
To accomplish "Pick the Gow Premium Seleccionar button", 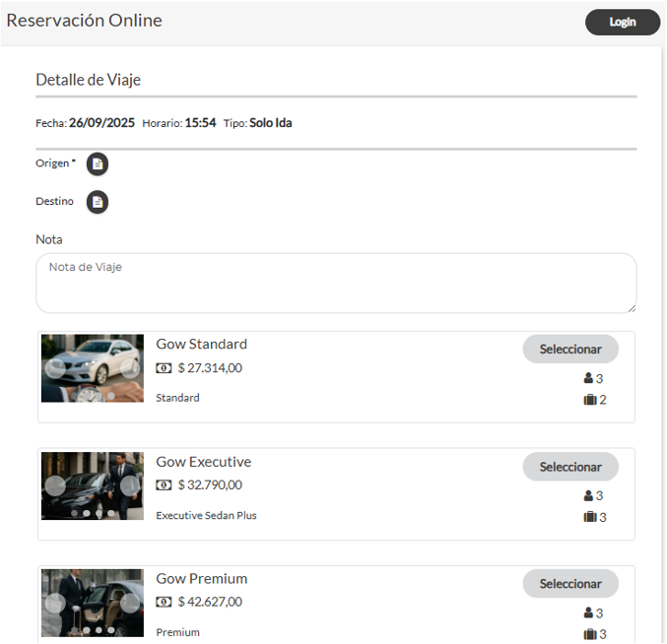I will [x=570, y=584].
